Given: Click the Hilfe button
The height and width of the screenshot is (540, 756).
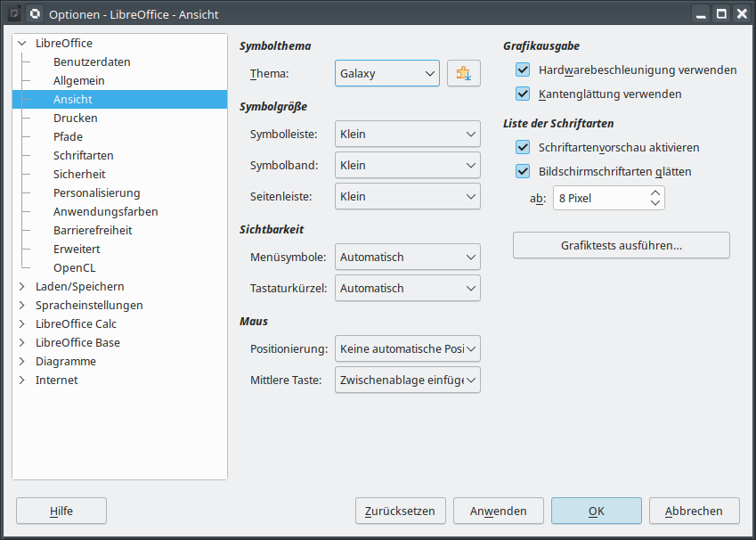Looking at the screenshot, I should (61, 511).
